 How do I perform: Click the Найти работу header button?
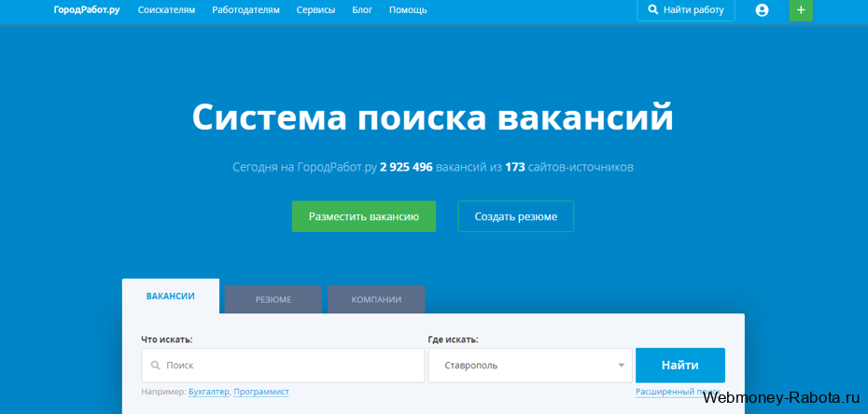click(686, 10)
